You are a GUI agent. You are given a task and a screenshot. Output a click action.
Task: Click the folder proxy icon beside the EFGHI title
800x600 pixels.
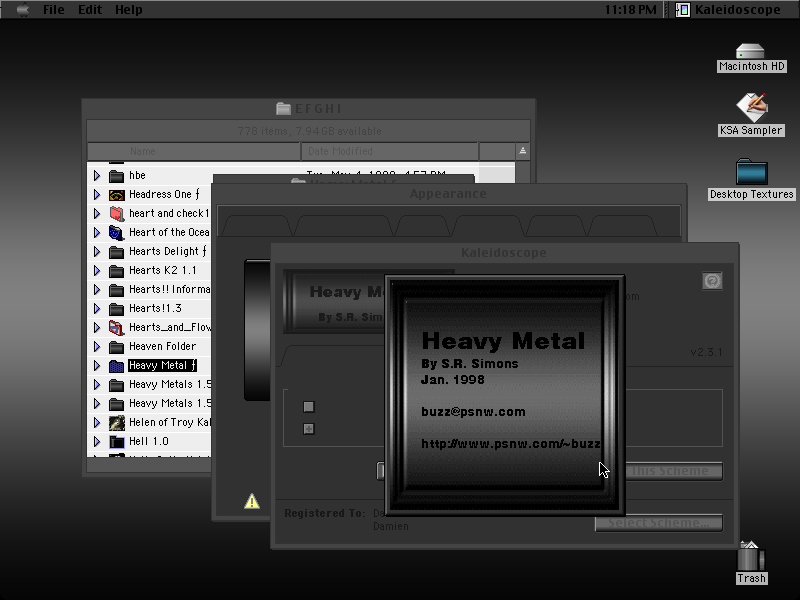click(284, 108)
